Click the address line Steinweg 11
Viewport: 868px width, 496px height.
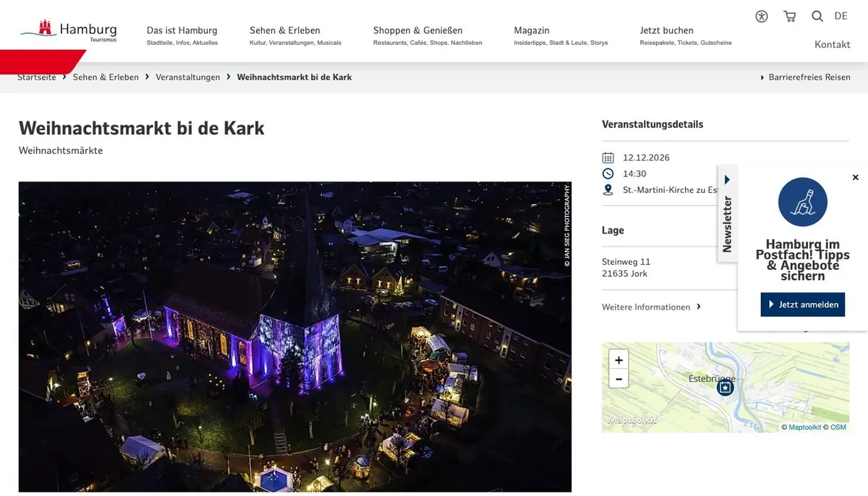(626, 261)
